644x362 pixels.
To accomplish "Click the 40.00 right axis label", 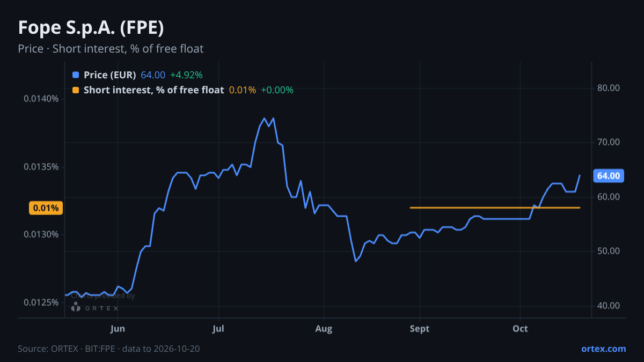I will tap(609, 306).
